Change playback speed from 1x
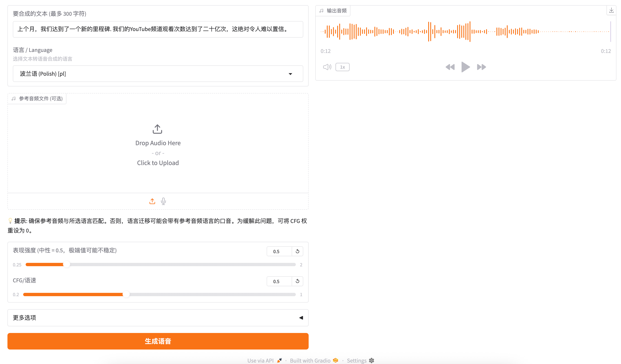The width and height of the screenshot is (621, 364). (342, 67)
